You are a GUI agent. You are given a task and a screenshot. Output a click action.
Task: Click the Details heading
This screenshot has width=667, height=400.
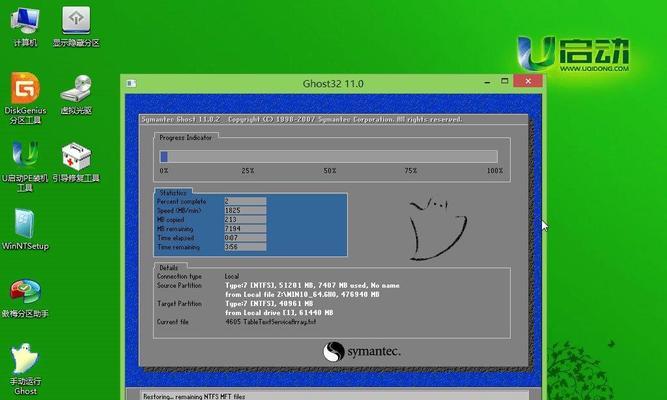tap(168, 268)
